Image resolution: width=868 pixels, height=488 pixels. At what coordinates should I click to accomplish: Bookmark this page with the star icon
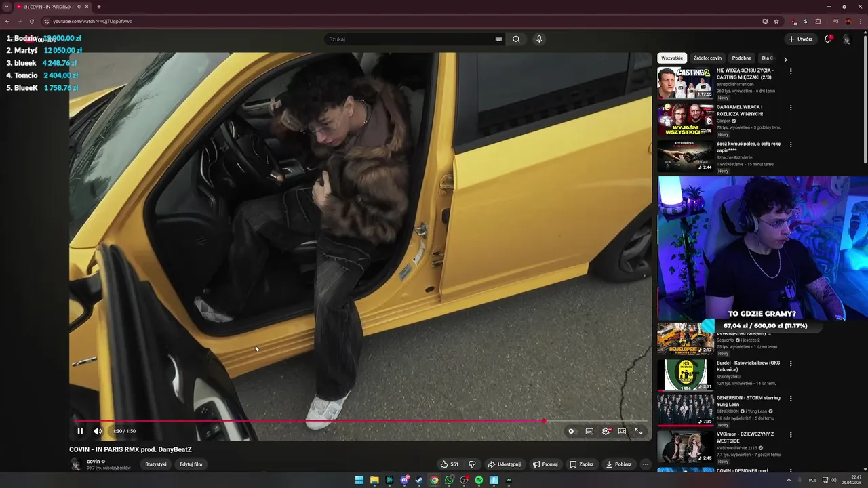click(776, 21)
